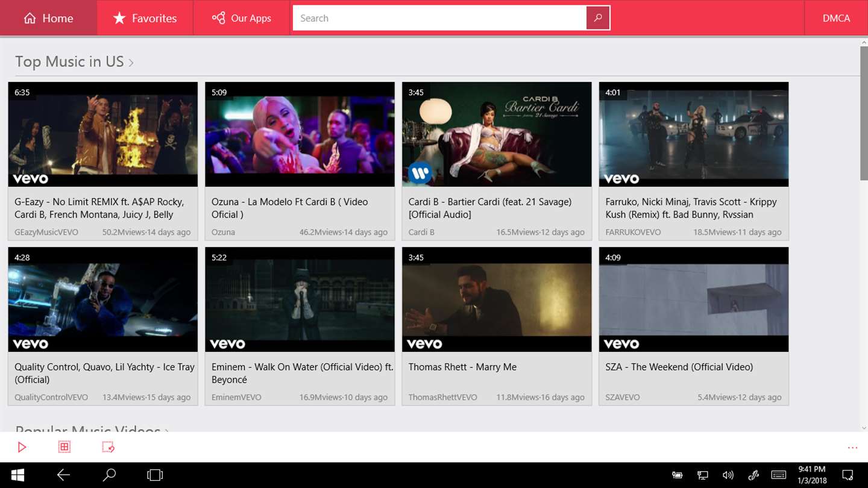The height and width of the screenshot is (488, 868).
Task: Open the Windows Start menu
Action: pyautogui.click(x=18, y=475)
